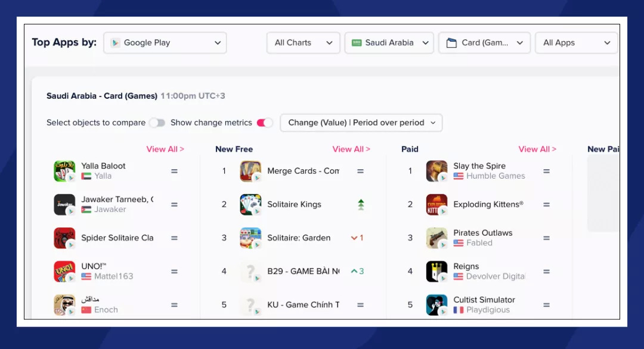Viewport: 644px width, 349px height.
Task: Select Jawaker Tarneeb title text
Action: [117, 200]
